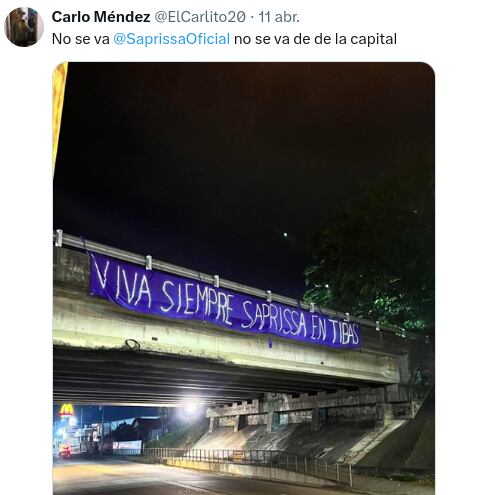Viewport: 481px width, 495px height.
Task: Open Carlo Méndez's profile avatar
Action: [x=24, y=27]
